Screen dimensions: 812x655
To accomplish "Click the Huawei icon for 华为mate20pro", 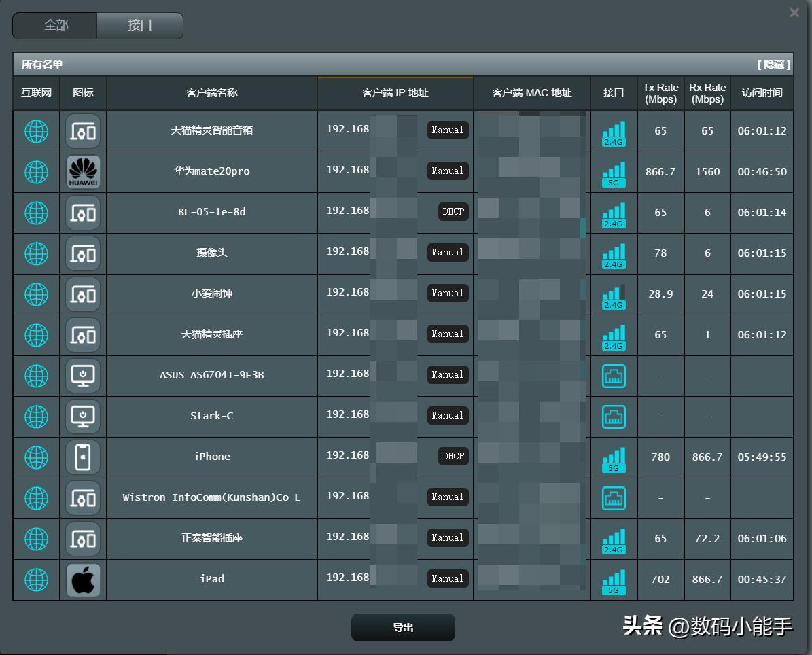I will (x=84, y=172).
